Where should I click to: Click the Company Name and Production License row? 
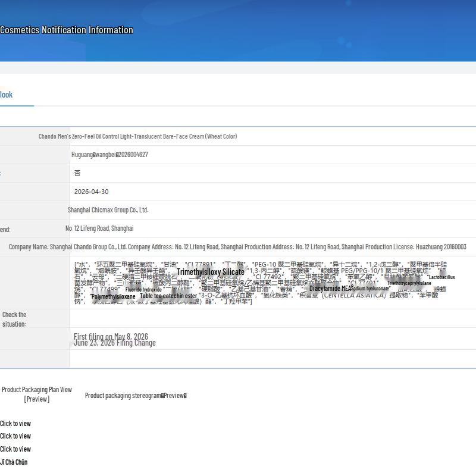click(x=237, y=247)
